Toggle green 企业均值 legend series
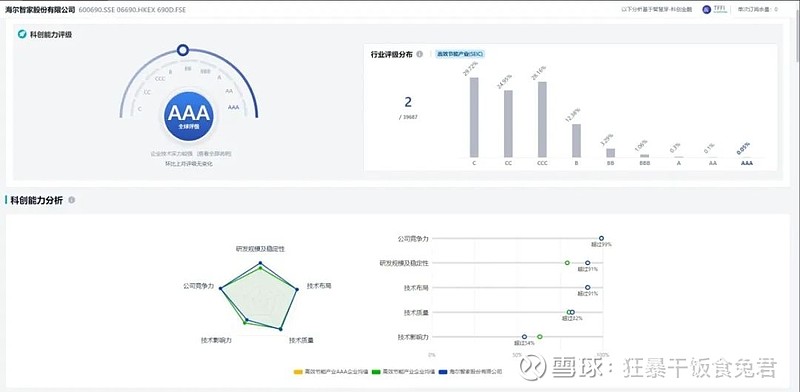Screen dimensions: 800x392 [x=404, y=372]
